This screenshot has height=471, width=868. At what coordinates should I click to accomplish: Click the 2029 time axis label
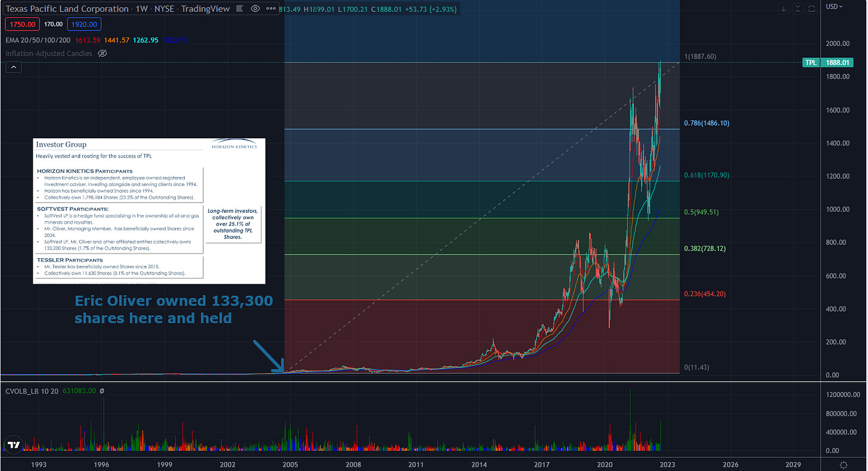(793, 464)
